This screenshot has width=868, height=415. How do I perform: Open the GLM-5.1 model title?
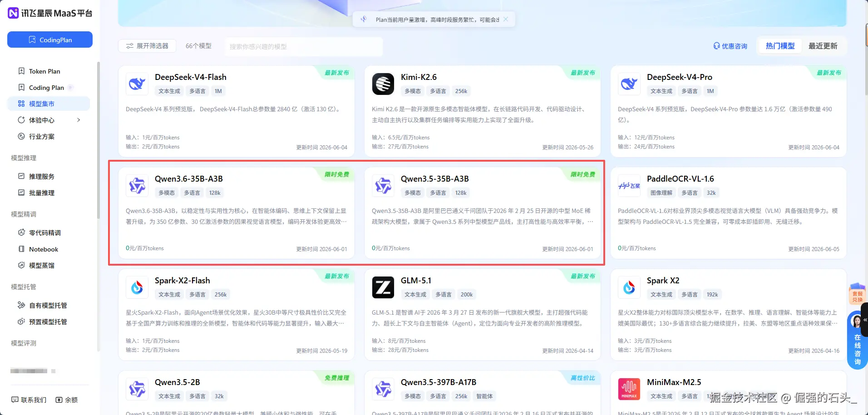pos(416,281)
